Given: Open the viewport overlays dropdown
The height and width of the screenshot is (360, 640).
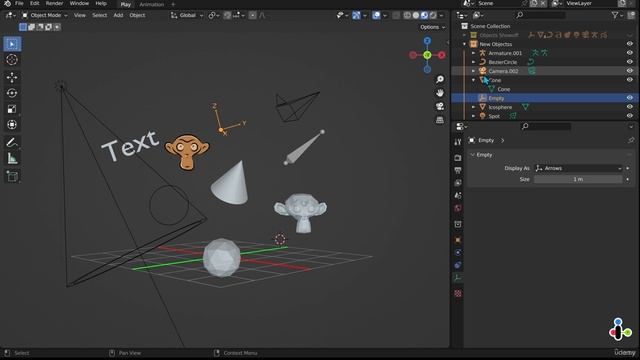Looking at the screenshot, I should click(384, 16).
